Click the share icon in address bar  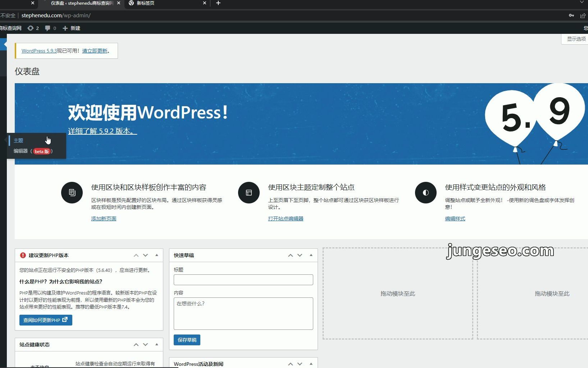pyautogui.click(x=583, y=15)
